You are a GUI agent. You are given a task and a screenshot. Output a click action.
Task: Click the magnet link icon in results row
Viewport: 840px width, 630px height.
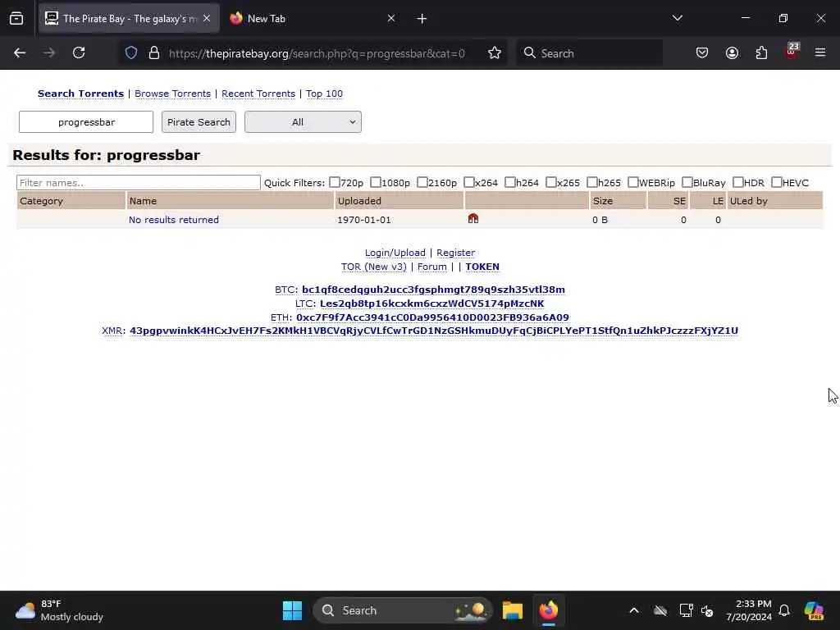(473, 218)
